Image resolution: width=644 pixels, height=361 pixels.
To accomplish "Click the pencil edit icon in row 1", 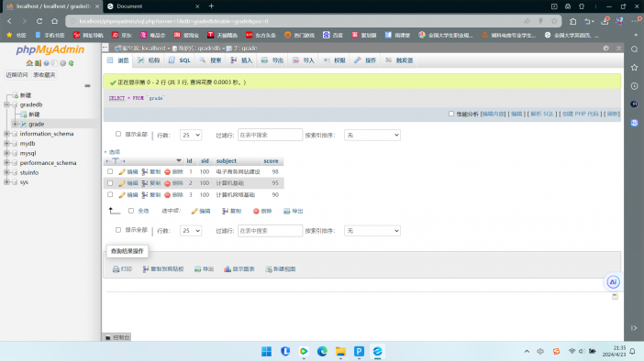I will click(122, 172).
